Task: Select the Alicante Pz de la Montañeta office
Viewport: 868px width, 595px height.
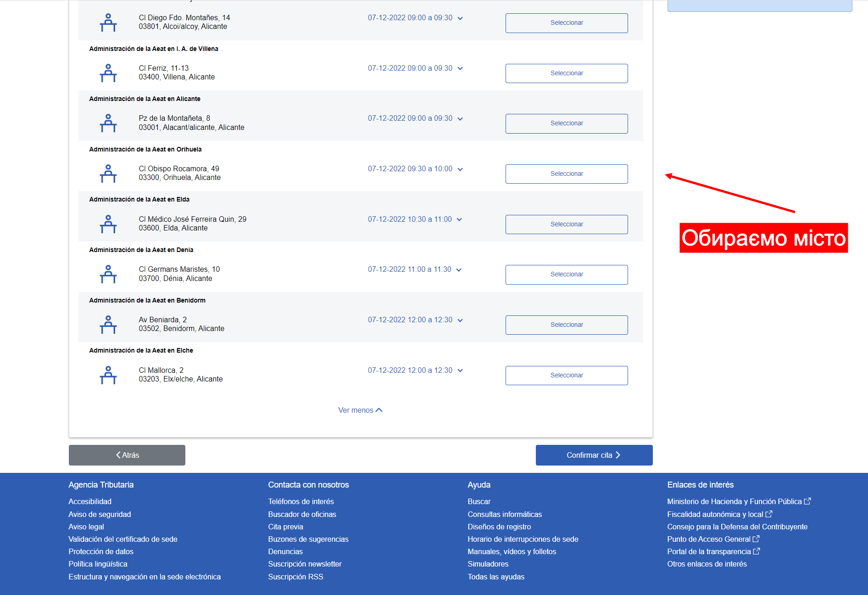Action: [566, 123]
